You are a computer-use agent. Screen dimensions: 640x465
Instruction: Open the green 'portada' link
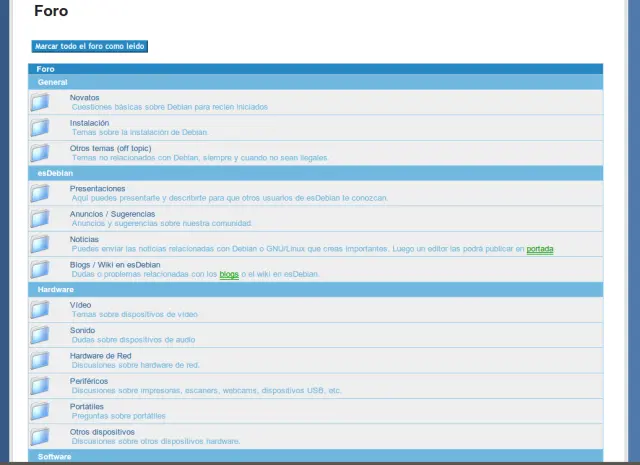pos(540,248)
